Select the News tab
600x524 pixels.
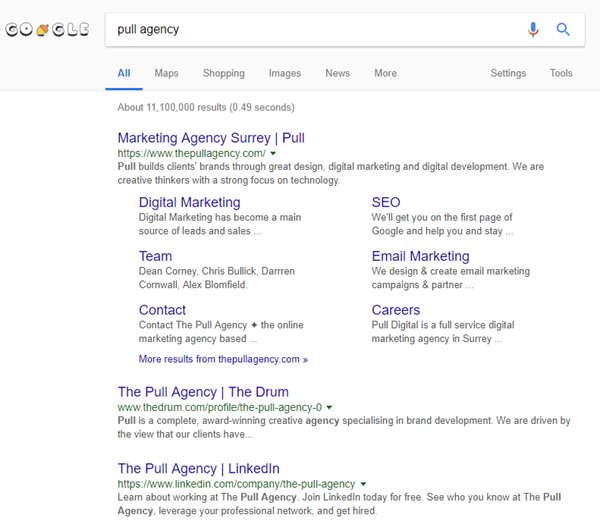(338, 73)
